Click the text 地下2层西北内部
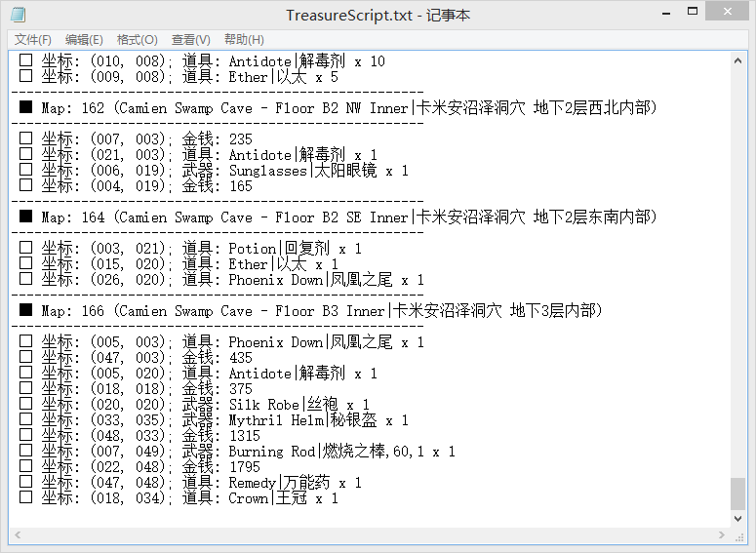This screenshot has width=756, height=553. (x=591, y=107)
